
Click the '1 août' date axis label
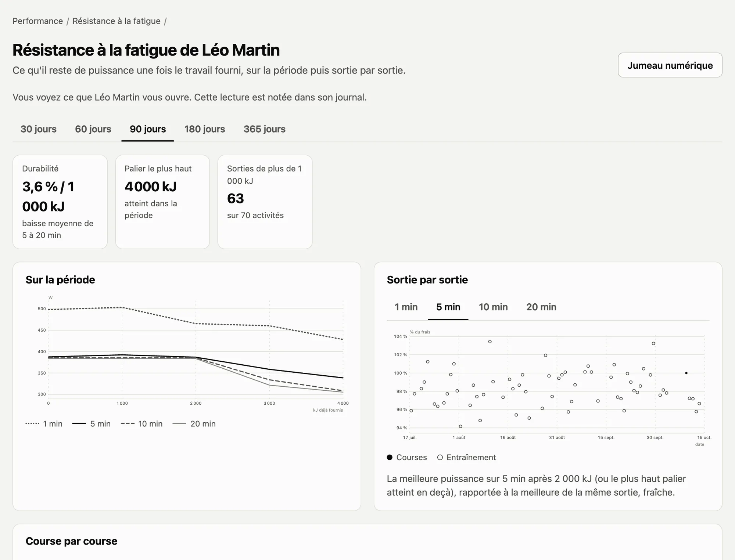click(x=459, y=437)
